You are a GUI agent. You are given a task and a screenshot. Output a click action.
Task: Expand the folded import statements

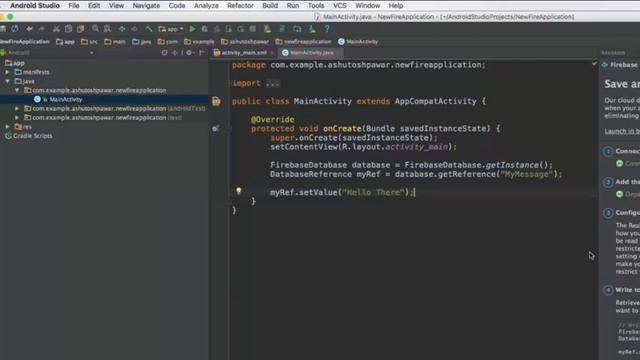click(x=272, y=83)
